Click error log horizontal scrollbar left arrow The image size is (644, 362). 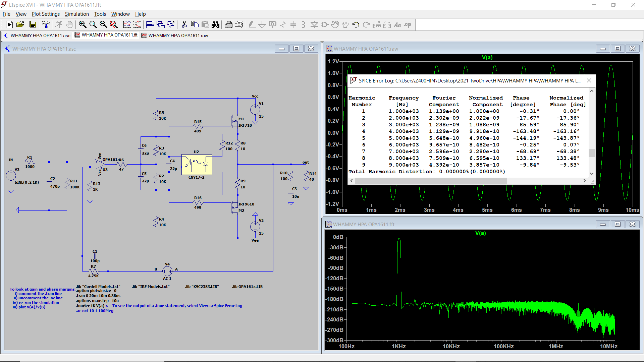click(352, 181)
